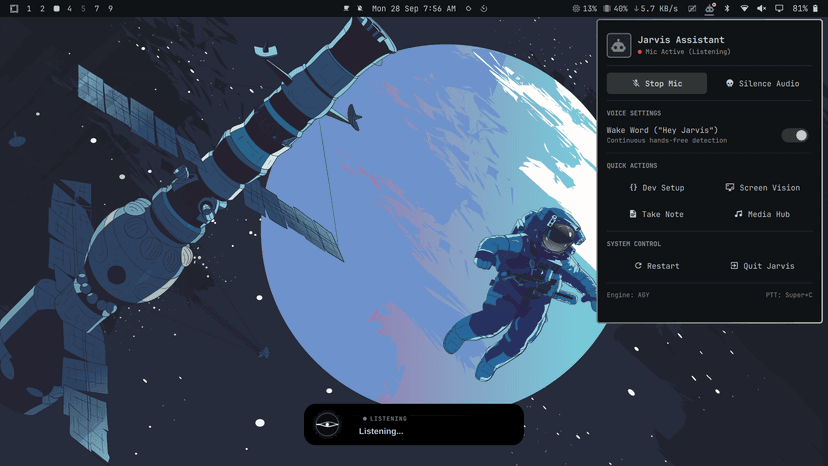Click the launcher icon at the far left of the top bar
Viewport: 828px width, 466px height.
click(x=14, y=8)
